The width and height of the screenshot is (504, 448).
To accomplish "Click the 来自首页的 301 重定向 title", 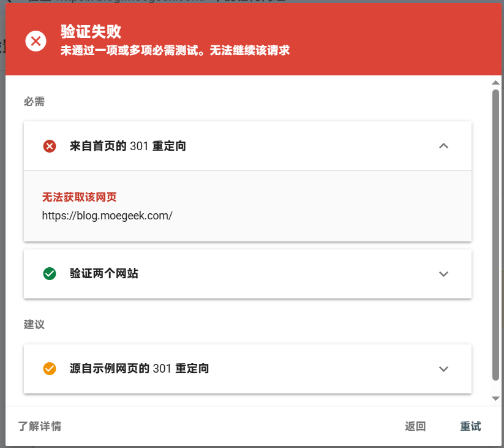I will click(128, 146).
